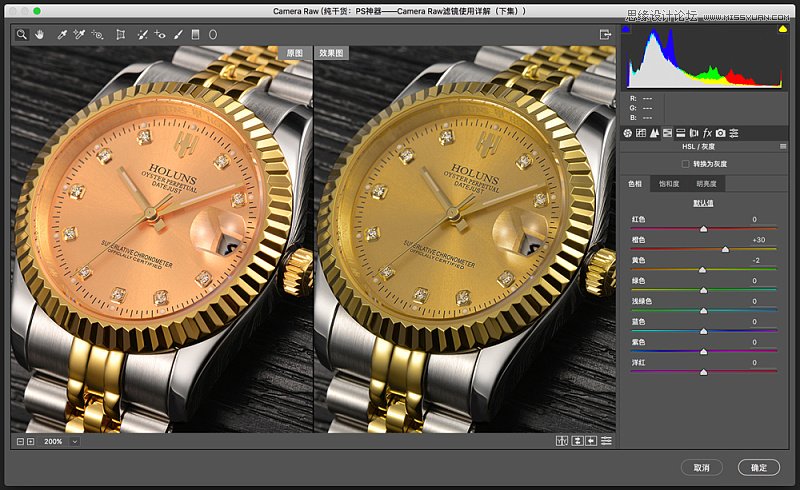The width and height of the screenshot is (800, 490).
Task: Activate the Red Eye Removal tool
Action: (160, 34)
